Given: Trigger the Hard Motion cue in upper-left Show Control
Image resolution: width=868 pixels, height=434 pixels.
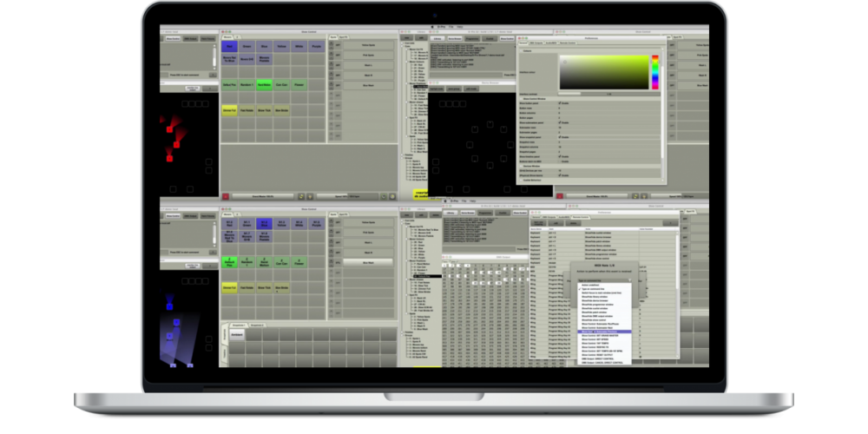Looking at the screenshot, I should click(265, 85).
